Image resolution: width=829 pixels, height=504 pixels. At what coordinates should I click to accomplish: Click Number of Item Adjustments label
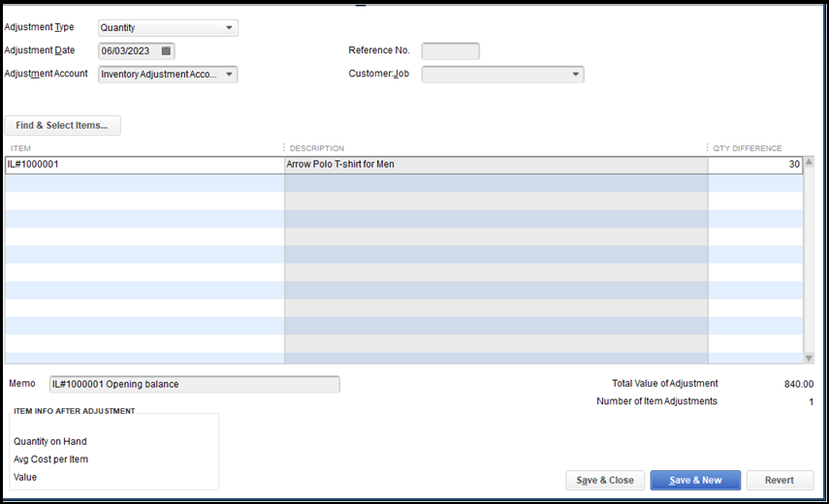[656, 401]
